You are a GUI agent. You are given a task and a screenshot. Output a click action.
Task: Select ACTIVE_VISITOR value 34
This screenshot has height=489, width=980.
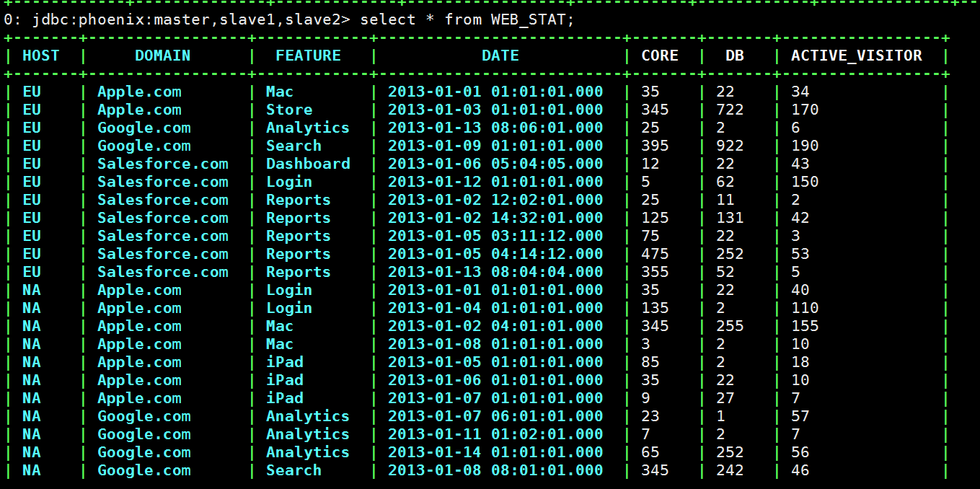(x=800, y=92)
